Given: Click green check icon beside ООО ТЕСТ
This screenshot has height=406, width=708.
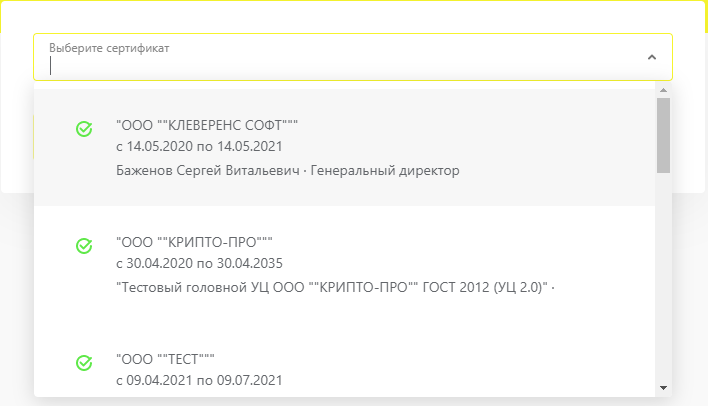Looking at the screenshot, I should (84, 363).
